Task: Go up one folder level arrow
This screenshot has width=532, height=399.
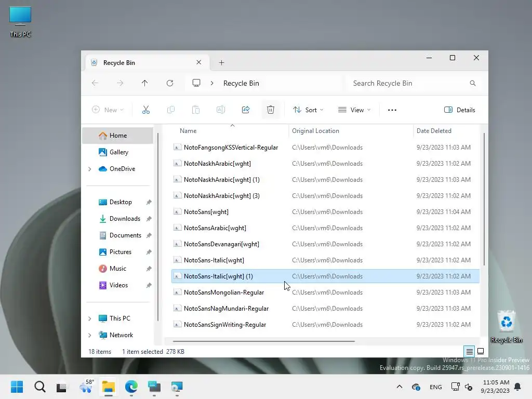Action: (145, 83)
